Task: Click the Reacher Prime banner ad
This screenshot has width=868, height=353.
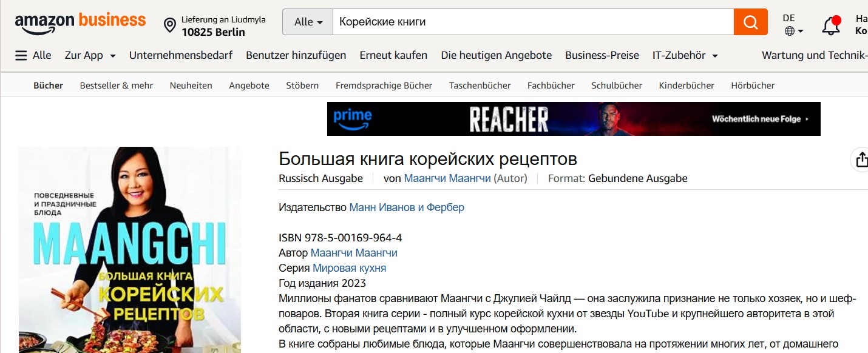Action: pyautogui.click(x=574, y=119)
